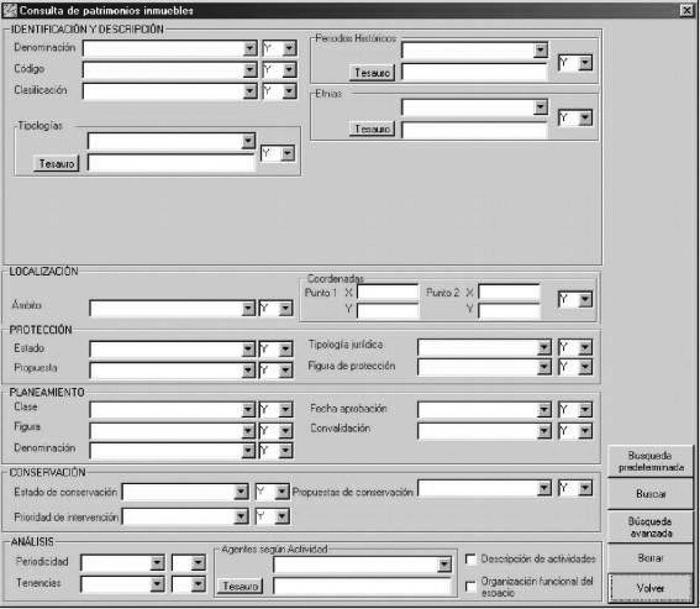Open the Ámbito dropdown in Localización
This screenshot has width=700, height=609.
coord(248,308)
